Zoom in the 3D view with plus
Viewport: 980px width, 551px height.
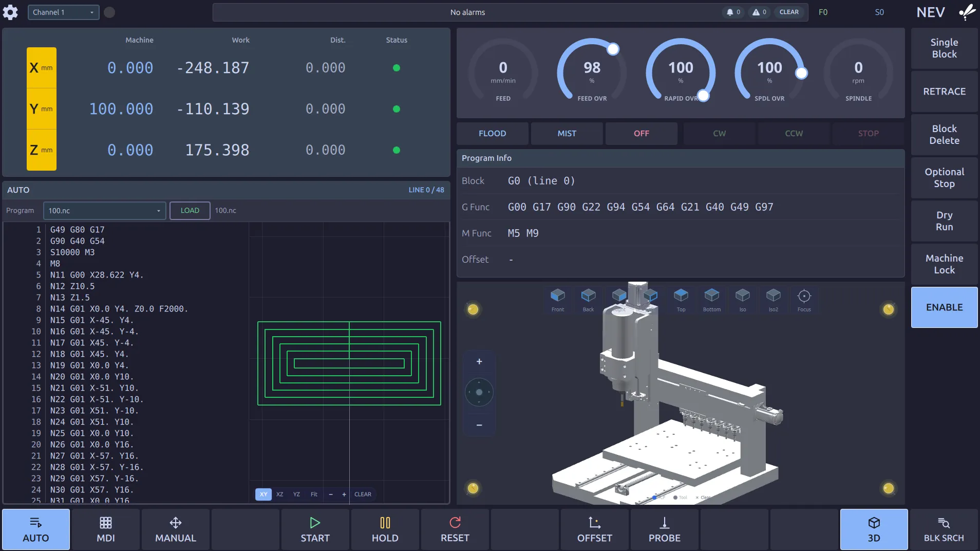(x=479, y=362)
